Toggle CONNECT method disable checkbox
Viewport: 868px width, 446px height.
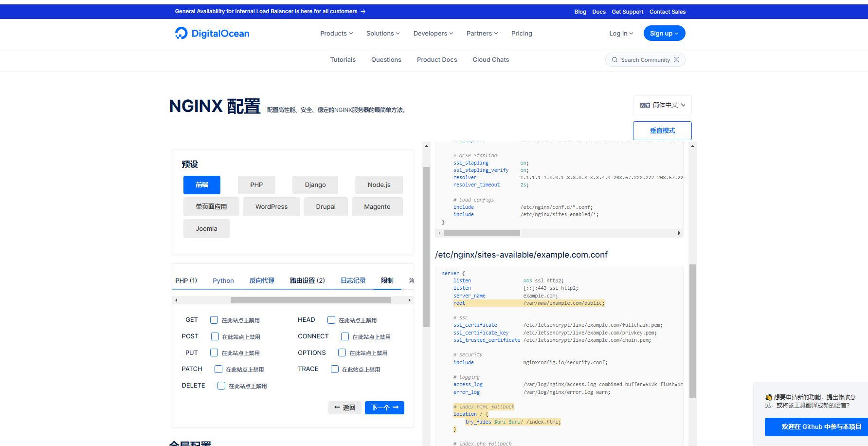click(x=345, y=336)
